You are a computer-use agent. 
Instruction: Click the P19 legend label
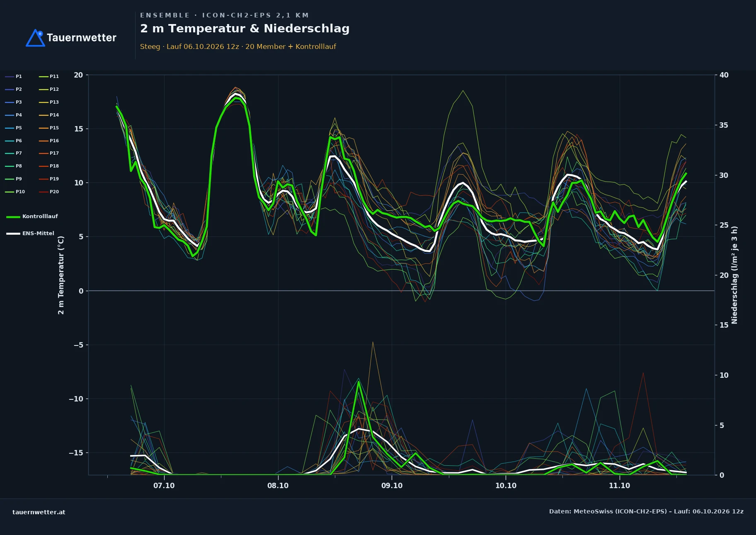pos(54,179)
